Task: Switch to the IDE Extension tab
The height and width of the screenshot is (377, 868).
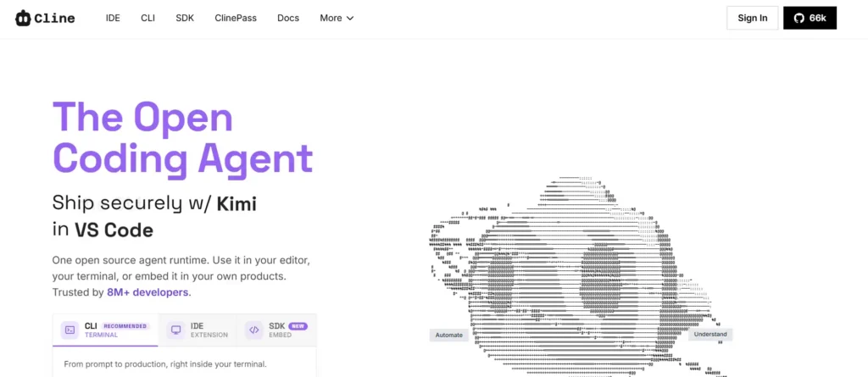Action: [198, 330]
